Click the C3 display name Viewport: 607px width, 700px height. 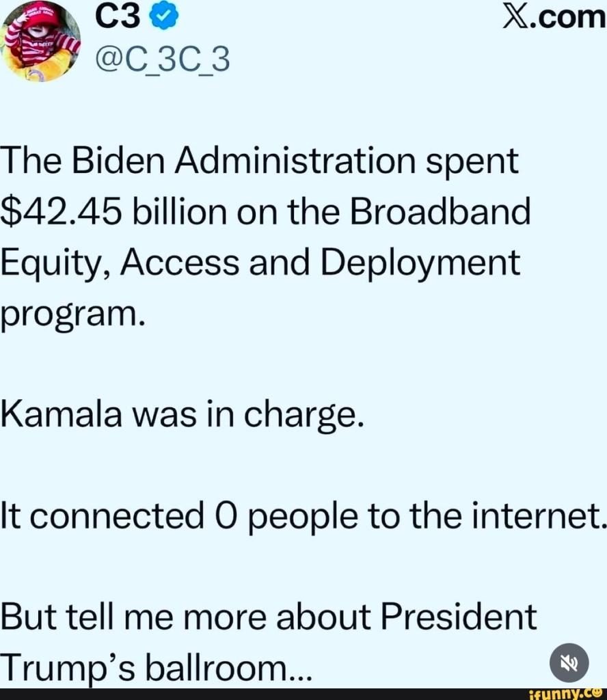pos(113,18)
